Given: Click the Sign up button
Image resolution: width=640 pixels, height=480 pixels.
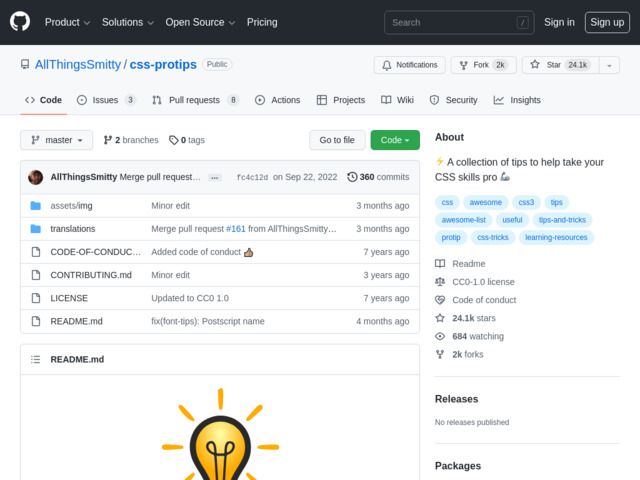Looking at the screenshot, I should 607,22.
